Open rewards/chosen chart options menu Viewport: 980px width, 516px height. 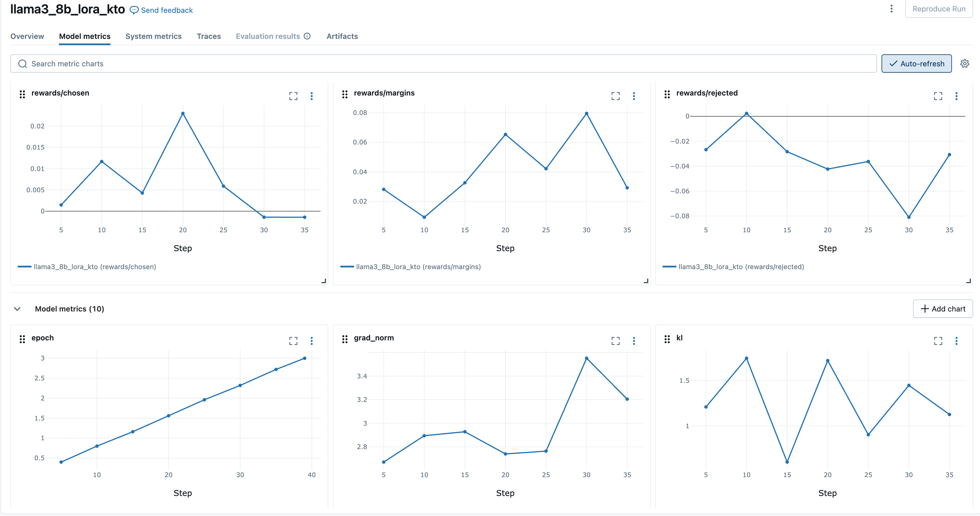[x=312, y=96]
